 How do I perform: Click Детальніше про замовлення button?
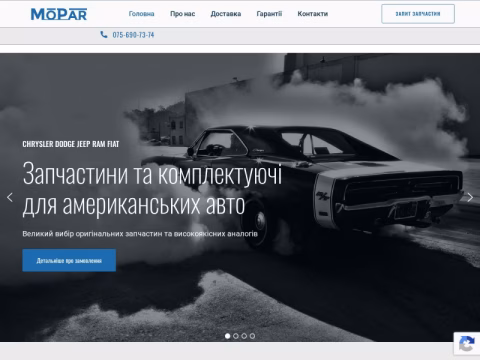69,260
